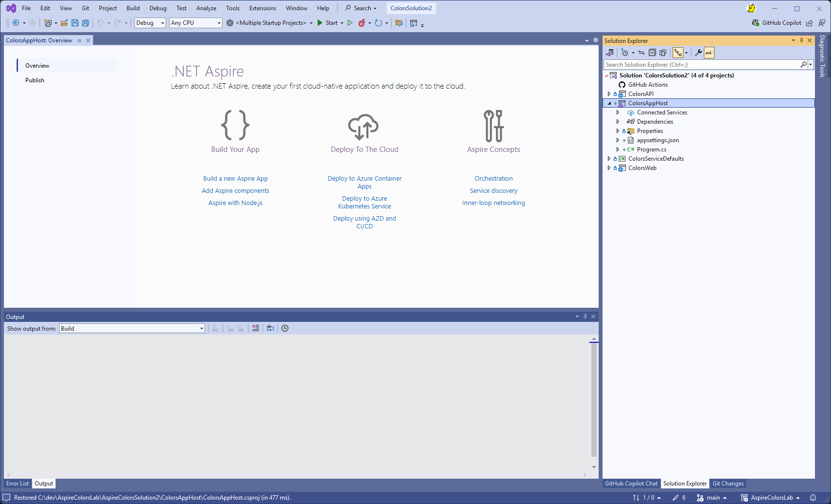
Task: Start without debugging using hollow play icon
Action: click(x=350, y=23)
